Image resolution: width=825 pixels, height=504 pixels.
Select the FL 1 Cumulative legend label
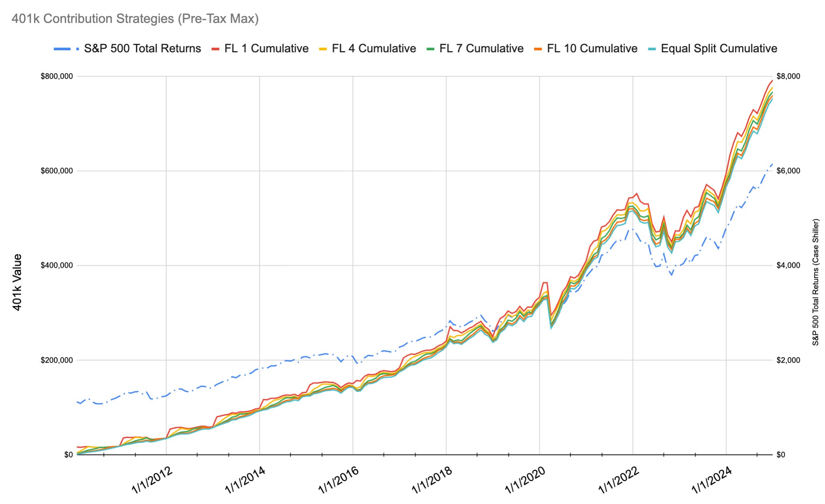click(x=266, y=49)
